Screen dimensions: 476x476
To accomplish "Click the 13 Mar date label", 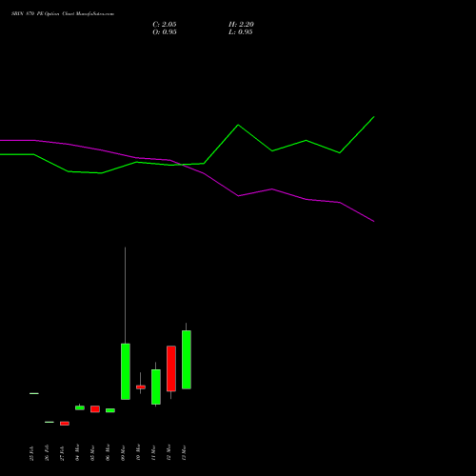I will pos(184,453).
